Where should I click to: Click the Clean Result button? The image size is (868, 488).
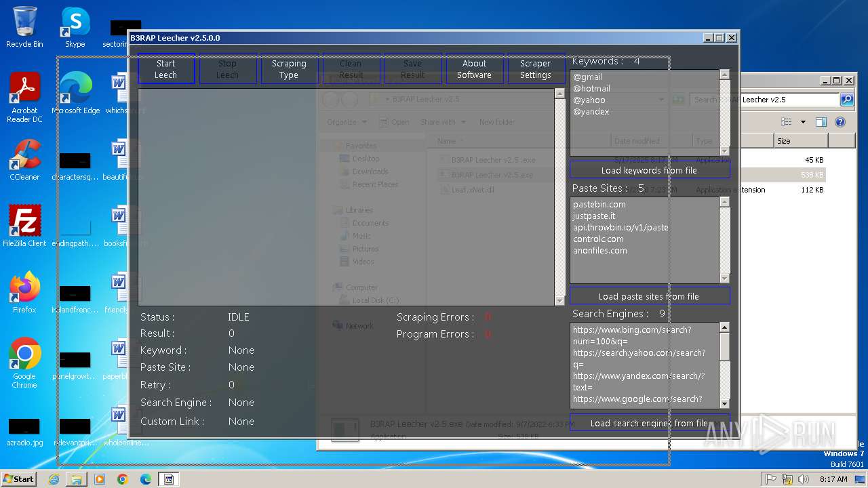point(351,69)
